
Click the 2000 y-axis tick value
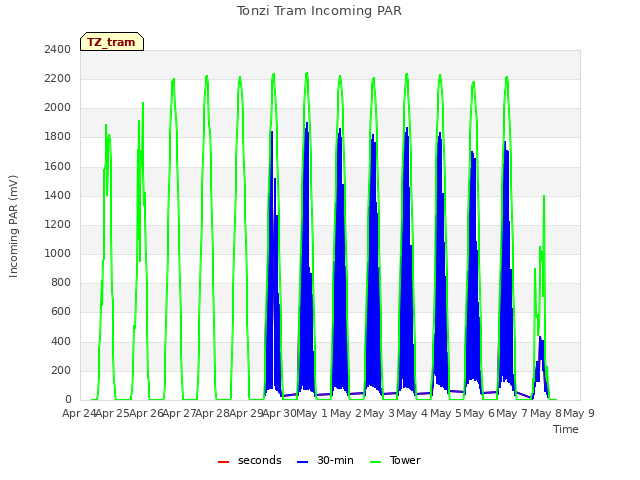58,108
